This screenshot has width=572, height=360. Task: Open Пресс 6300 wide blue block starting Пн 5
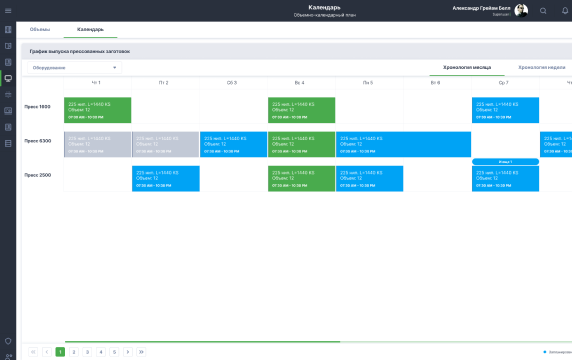403,144
